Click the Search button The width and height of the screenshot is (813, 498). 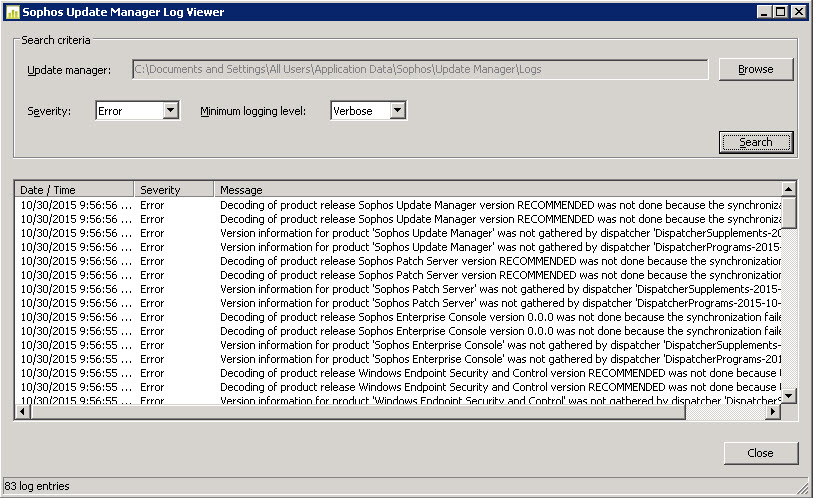[755, 142]
